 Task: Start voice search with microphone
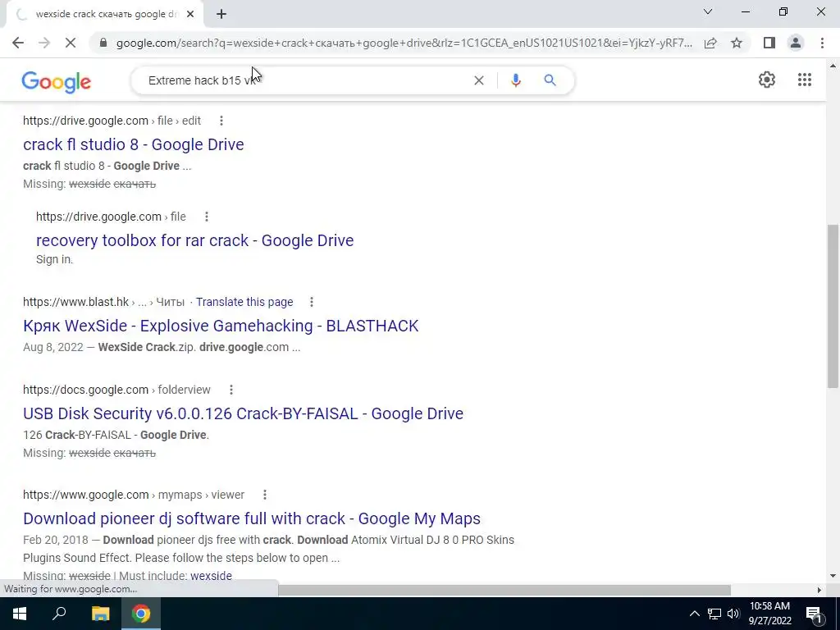tap(515, 80)
